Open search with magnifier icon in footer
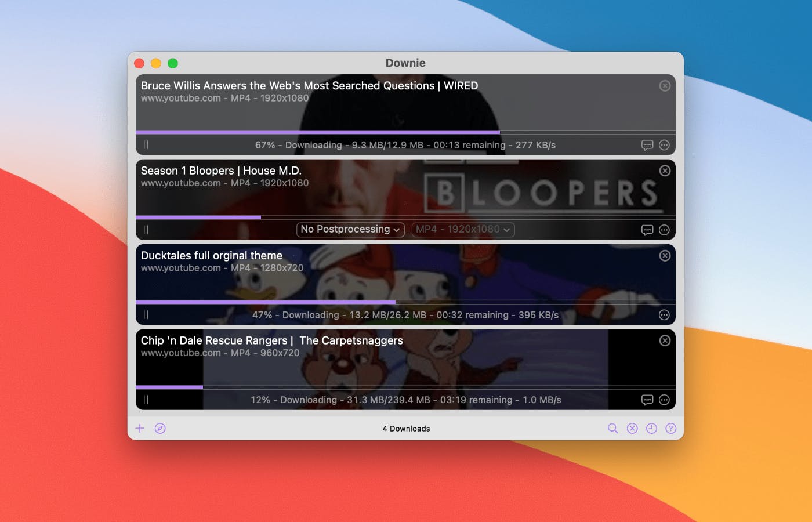This screenshot has height=522, width=812. coord(612,428)
